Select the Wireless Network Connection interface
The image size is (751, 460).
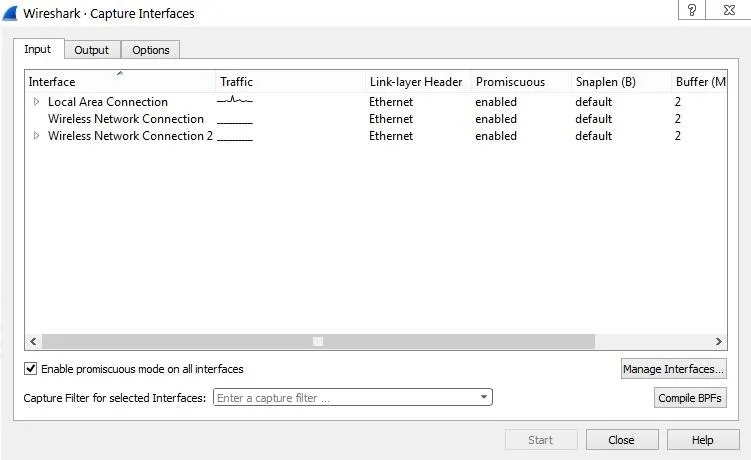tap(126, 118)
